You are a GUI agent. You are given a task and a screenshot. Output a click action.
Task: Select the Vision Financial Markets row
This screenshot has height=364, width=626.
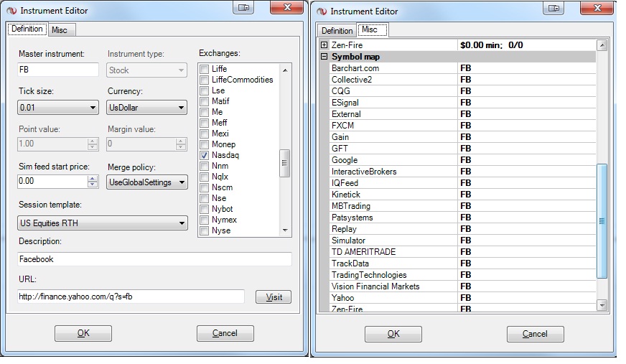463,286
